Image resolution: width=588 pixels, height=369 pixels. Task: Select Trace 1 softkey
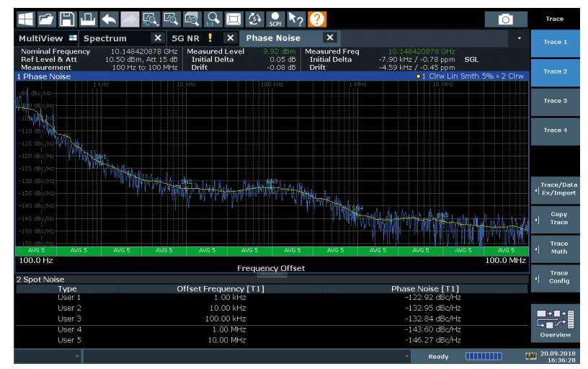(555, 44)
